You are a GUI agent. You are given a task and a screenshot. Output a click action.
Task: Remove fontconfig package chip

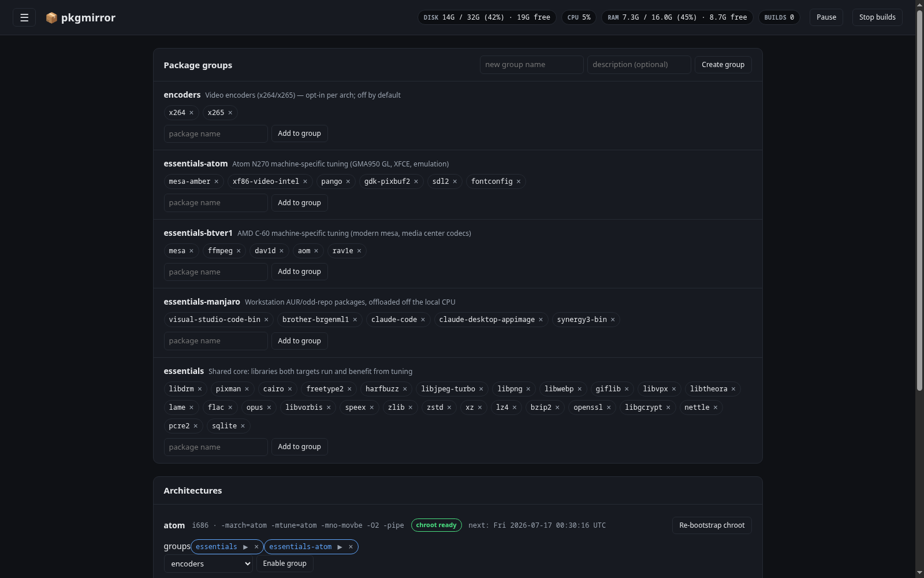(x=519, y=181)
